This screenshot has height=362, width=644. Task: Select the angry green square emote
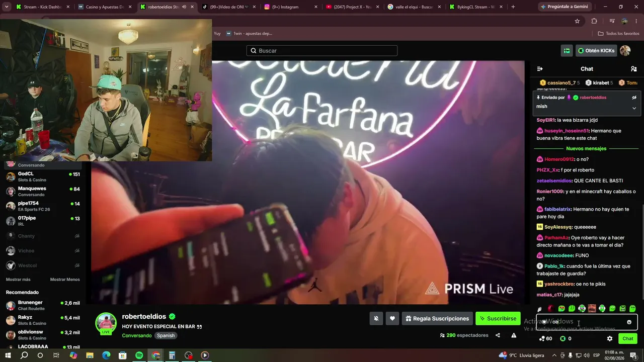(x=622, y=308)
